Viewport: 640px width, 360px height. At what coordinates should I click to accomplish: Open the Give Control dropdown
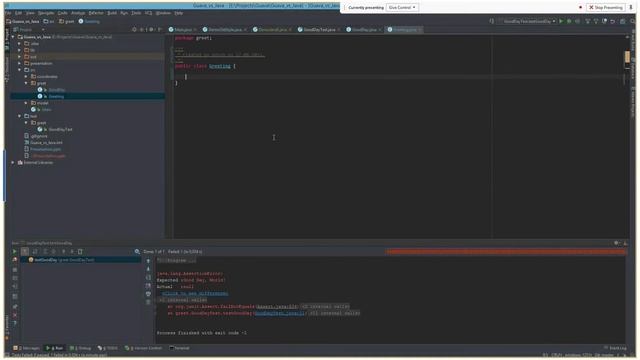[x=402, y=7]
